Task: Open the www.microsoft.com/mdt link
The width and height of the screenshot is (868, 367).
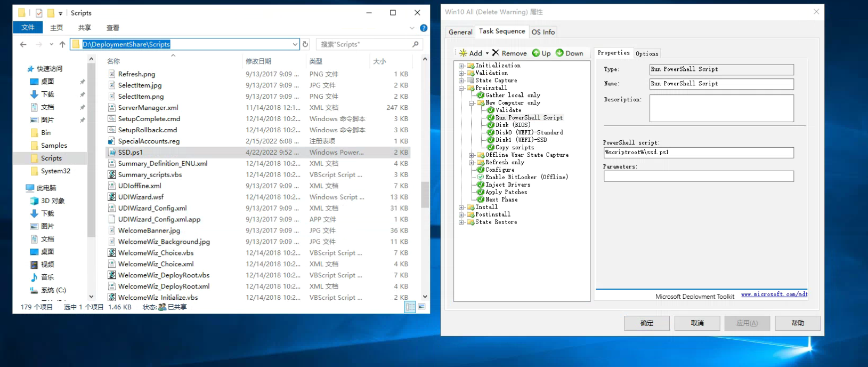Action: point(774,294)
